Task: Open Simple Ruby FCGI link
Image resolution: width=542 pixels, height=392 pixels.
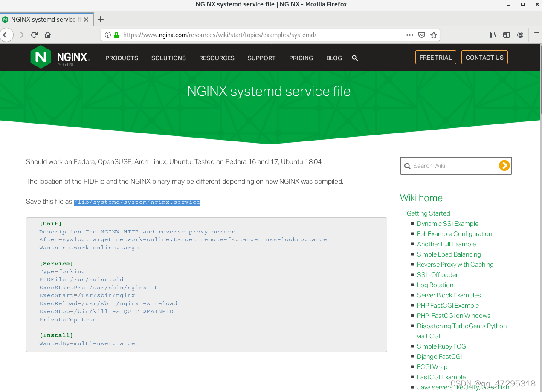Action: pos(442,346)
